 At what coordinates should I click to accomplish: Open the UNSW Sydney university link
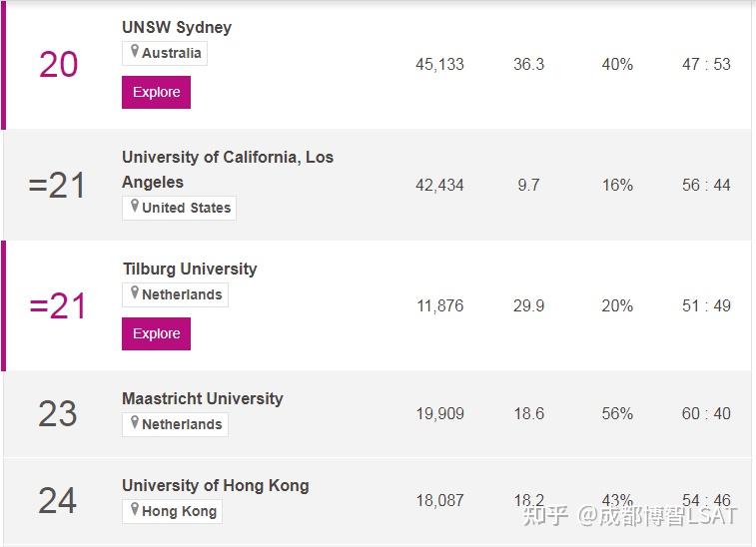click(x=177, y=27)
